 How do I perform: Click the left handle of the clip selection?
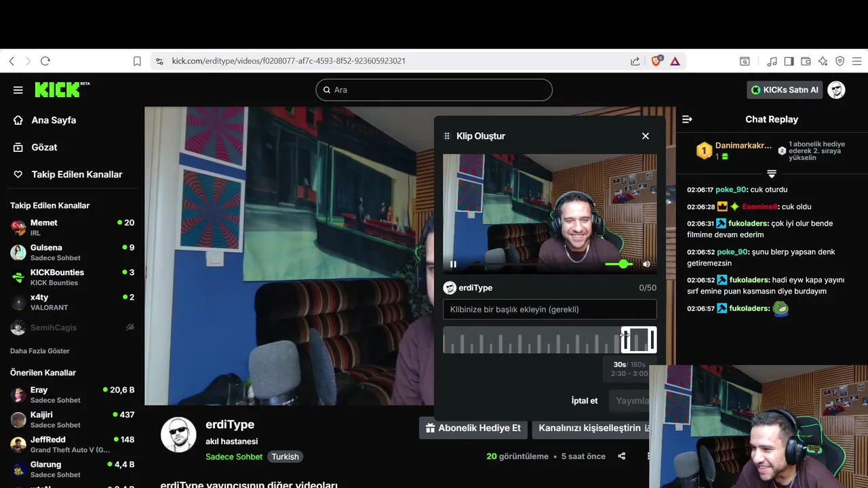625,340
